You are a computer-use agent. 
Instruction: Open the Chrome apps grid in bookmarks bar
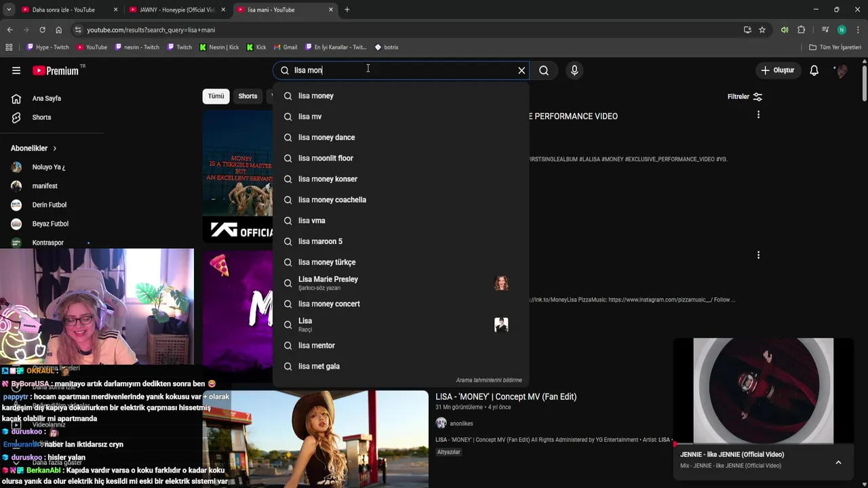tap(9, 47)
